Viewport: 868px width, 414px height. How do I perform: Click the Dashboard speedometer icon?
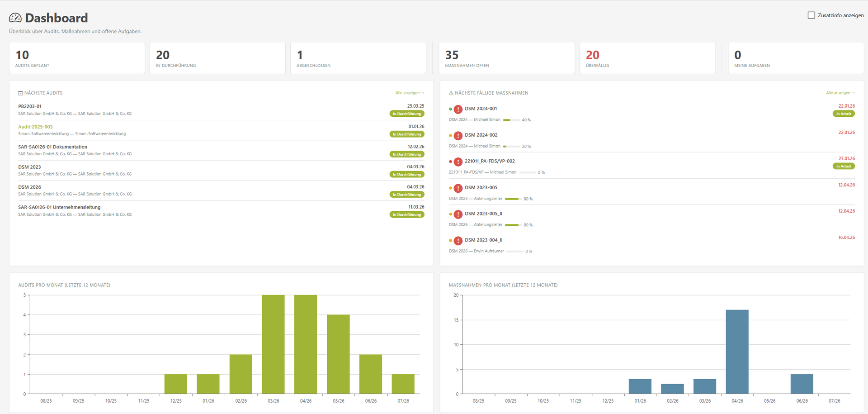point(15,18)
